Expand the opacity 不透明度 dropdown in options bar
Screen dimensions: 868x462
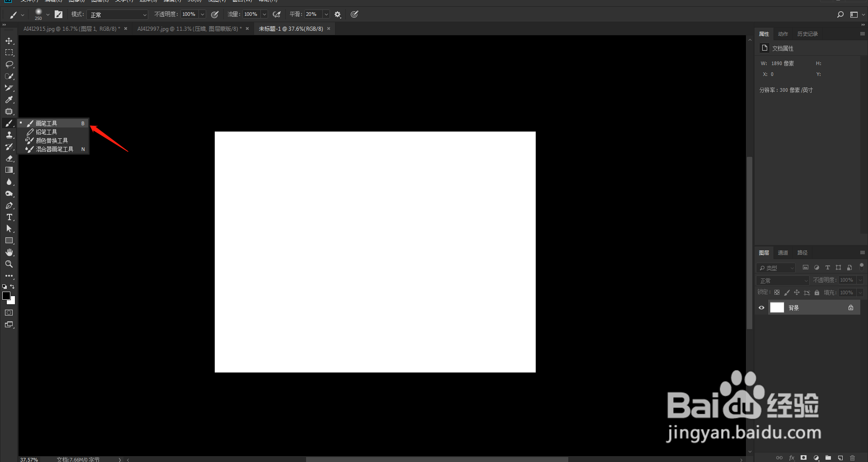click(x=203, y=14)
